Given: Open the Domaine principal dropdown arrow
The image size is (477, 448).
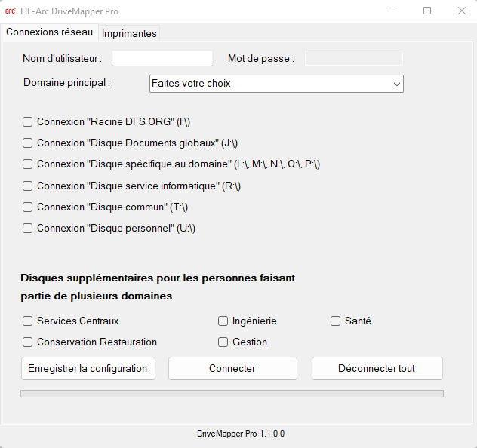Looking at the screenshot, I should (396, 84).
